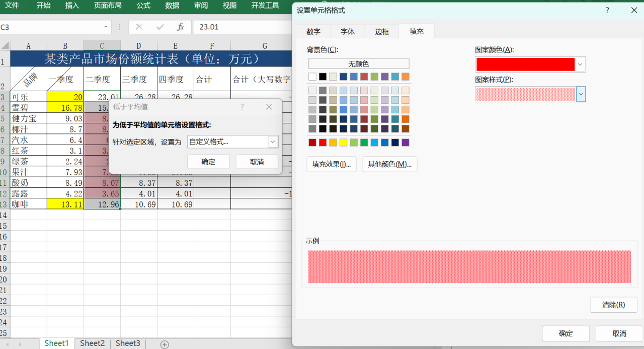Click 确定 in the 低于平均值 dialog
644x349 pixels.
(208, 162)
